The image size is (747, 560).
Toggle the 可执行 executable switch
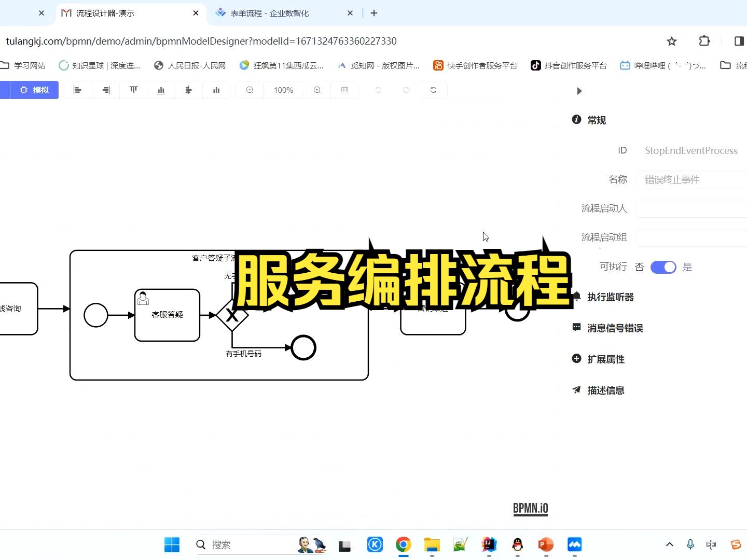663,267
